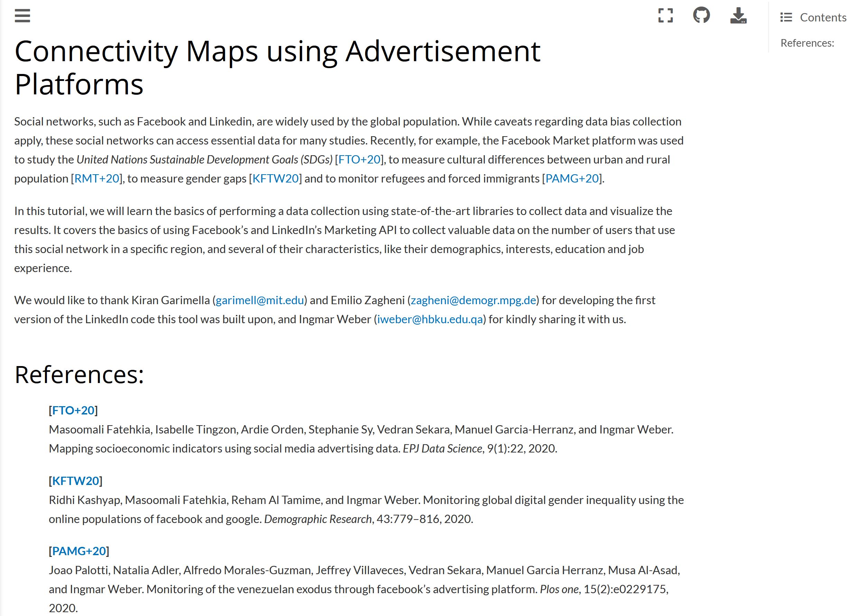Click the inline PAMG+20 citation link

pos(572,179)
